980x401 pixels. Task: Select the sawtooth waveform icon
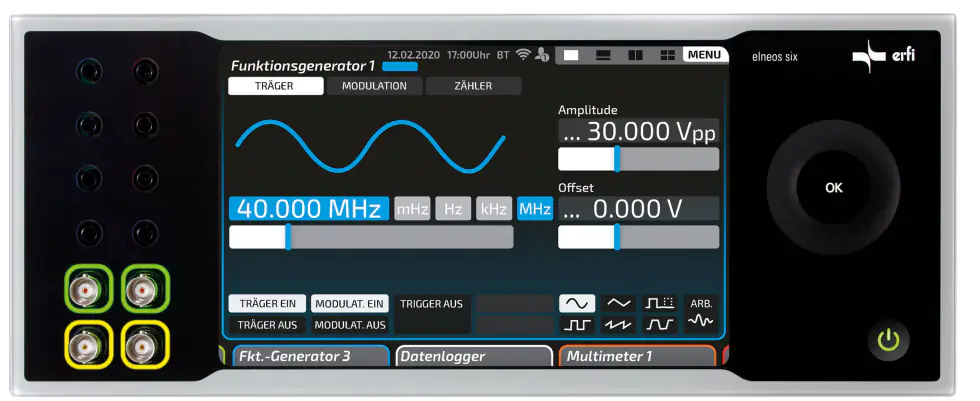[x=620, y=324]
